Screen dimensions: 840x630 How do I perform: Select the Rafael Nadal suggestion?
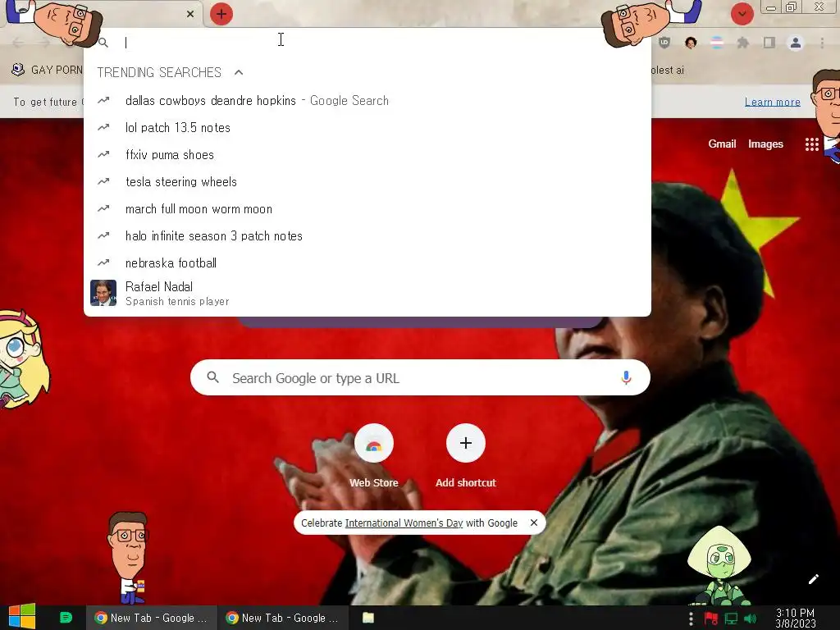[367, 294]
